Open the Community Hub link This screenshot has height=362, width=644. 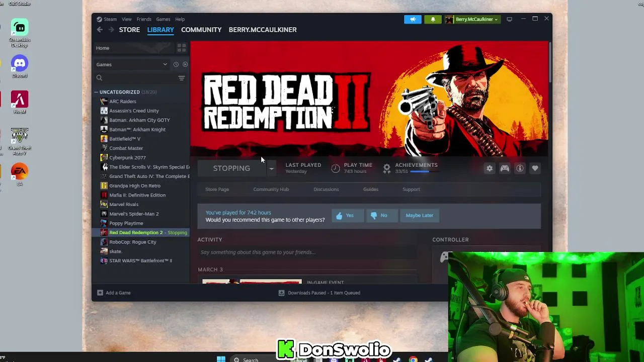(271, 190)
